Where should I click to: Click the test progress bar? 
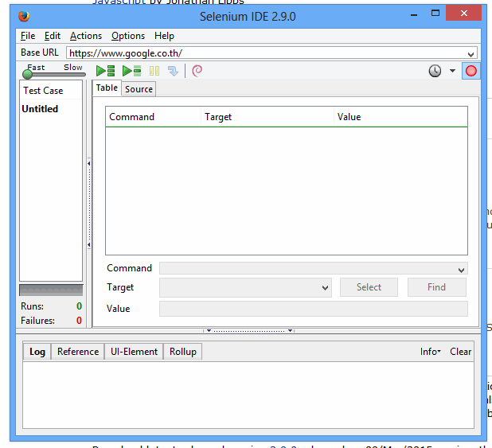[51, 290]
